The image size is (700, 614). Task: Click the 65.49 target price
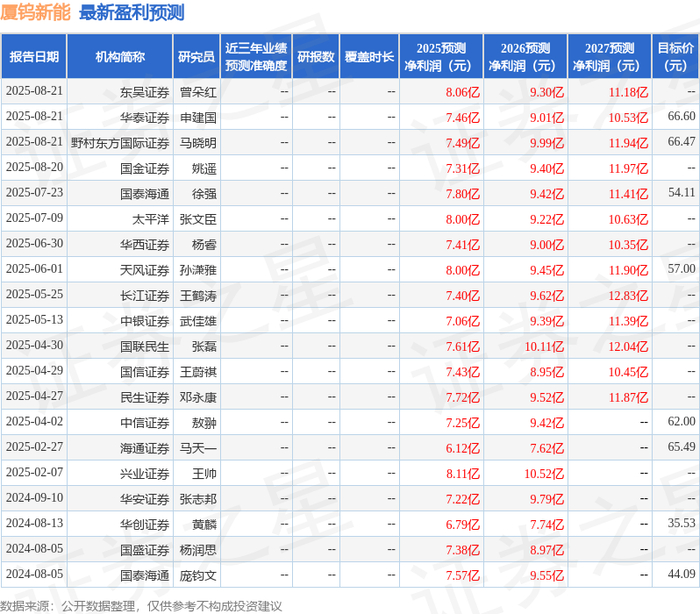pyautogui.click(x=681, y=447)
